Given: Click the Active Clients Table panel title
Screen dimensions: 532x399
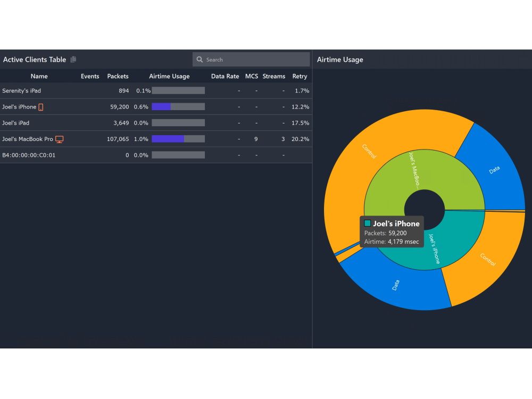Looking at the screenshot, I should coord(35,60).
